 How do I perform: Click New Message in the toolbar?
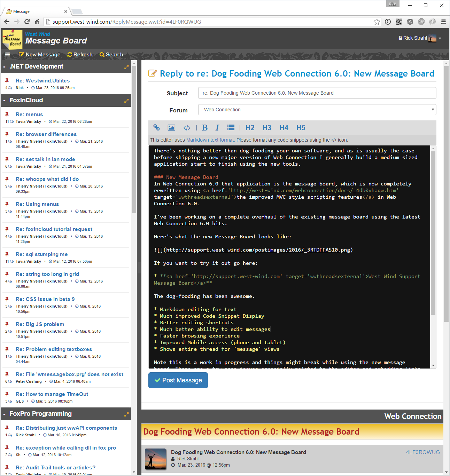(x=39, y=55)
